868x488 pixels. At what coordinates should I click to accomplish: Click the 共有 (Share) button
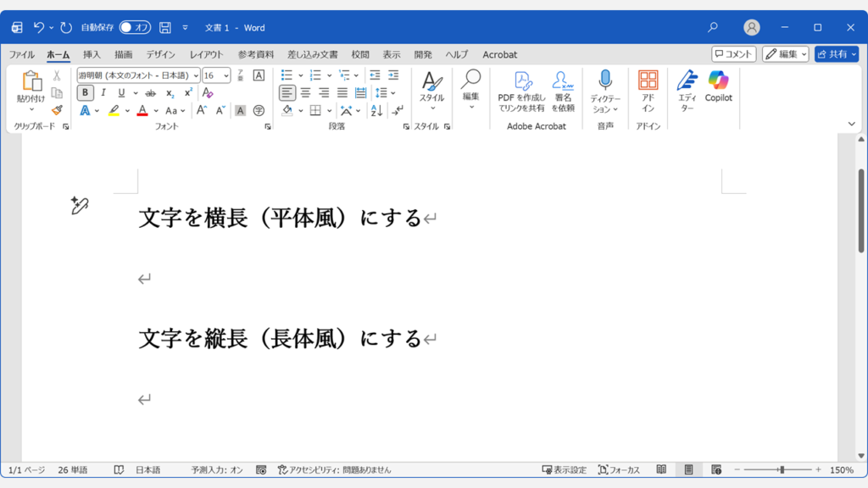tap(838, 54)
